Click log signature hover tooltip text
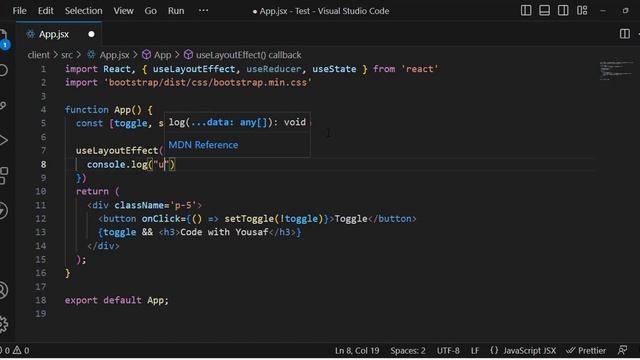The image size is (640, 360). tap(237, 122)
